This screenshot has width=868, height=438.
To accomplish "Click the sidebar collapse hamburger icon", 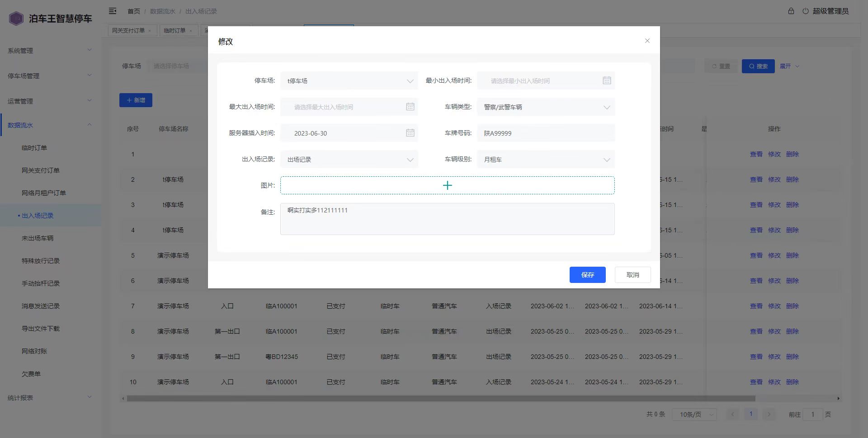I will click(113, 11).
